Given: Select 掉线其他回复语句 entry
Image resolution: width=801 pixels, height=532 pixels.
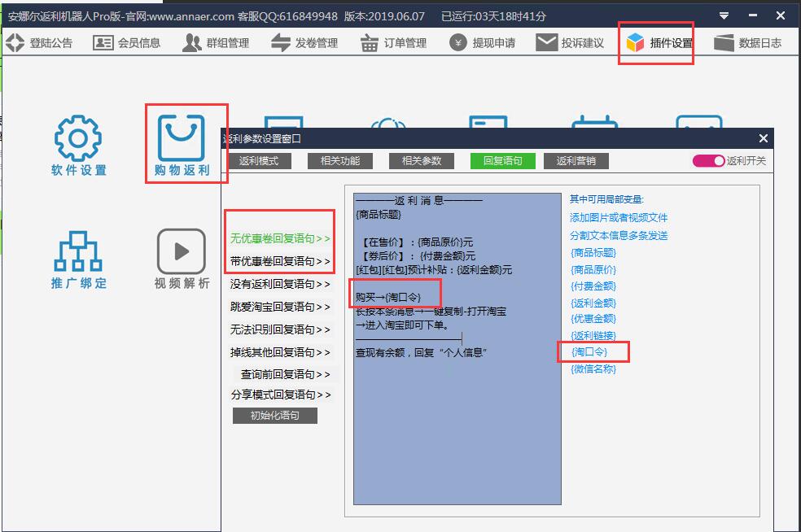Looking at the screenshot, I should [x=280, y=352].
